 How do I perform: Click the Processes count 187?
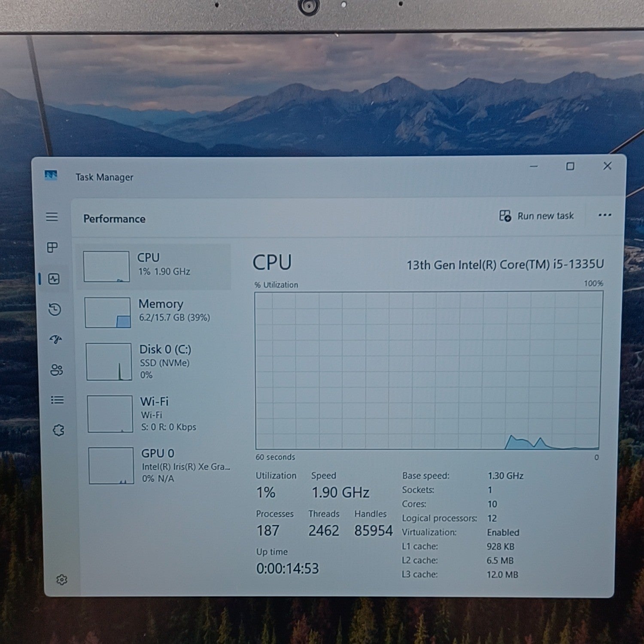(268, 531)
